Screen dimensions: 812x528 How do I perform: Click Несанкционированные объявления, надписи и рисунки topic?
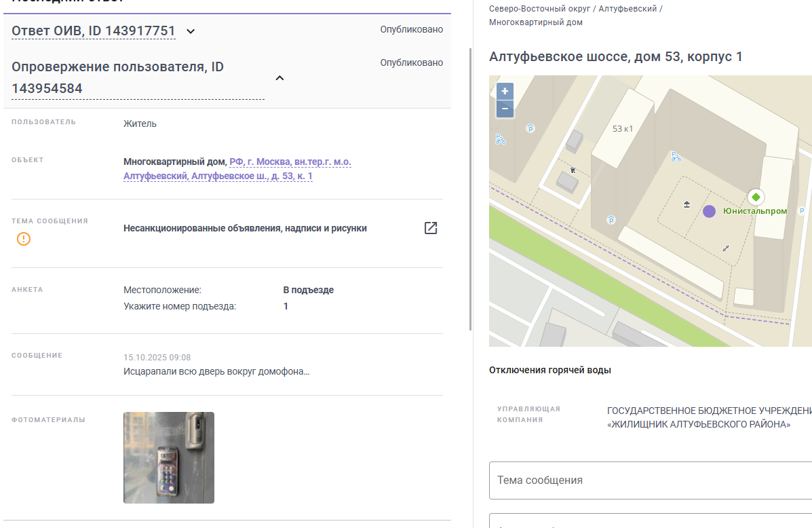coord(245,228)
